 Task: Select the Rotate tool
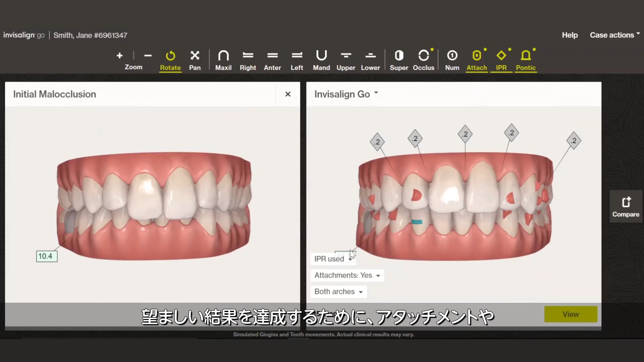[170, 60]
